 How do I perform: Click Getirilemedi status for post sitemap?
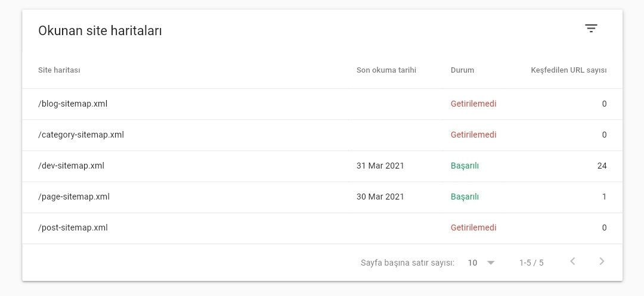[473, 228]
